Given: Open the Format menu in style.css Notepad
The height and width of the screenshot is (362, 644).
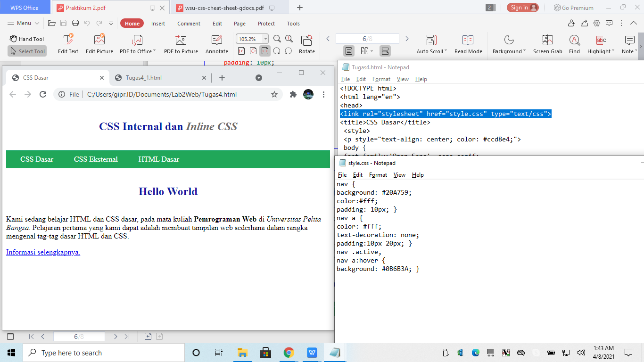Looking at the screenshot, I should click(378, 174).
